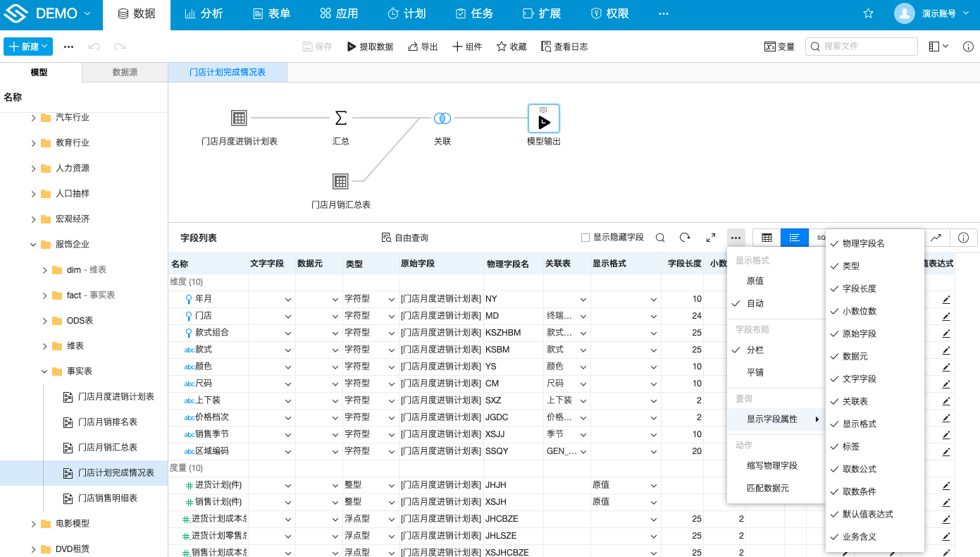The image size is (980, 557).
Task: Click the 新建 button
Action: [28, 47]
